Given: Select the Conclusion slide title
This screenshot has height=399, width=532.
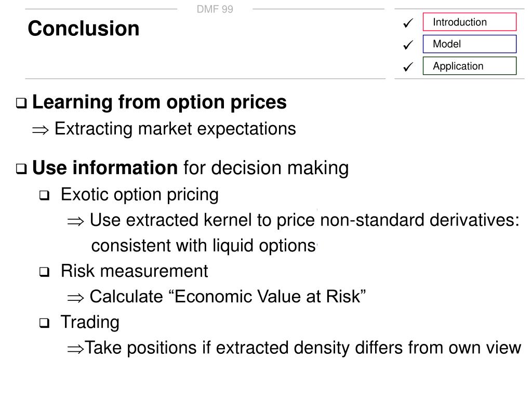Looking at the screenshot, I should pos(84,28).
